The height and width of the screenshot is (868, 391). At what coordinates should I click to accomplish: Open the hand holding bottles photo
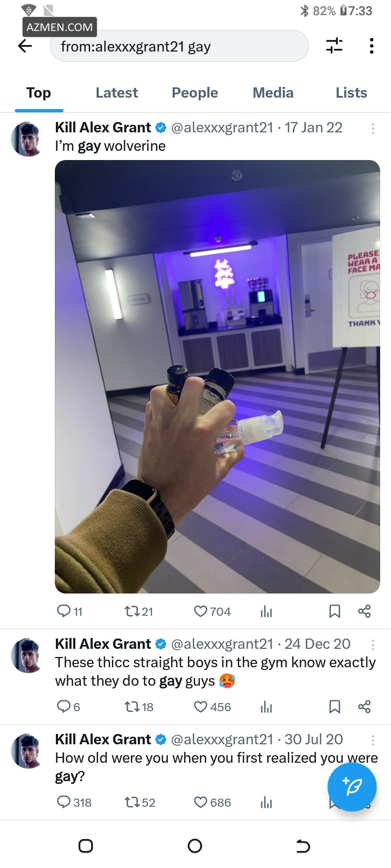217,376
